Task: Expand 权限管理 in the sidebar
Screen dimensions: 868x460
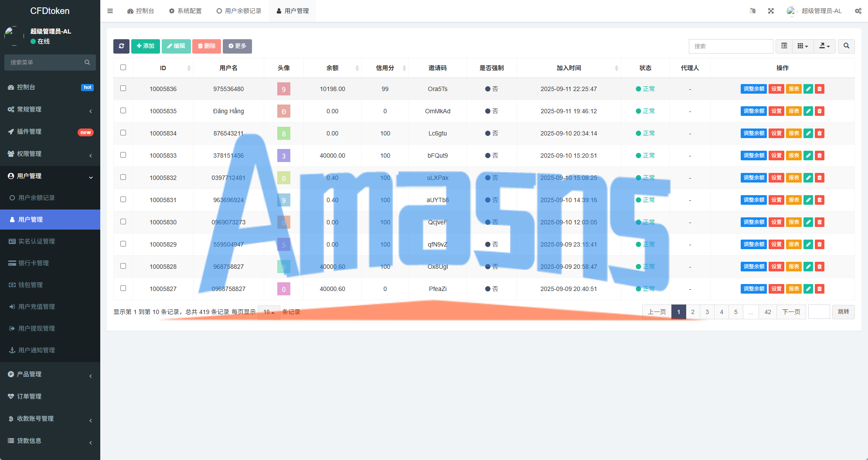Action: (50, 154)
